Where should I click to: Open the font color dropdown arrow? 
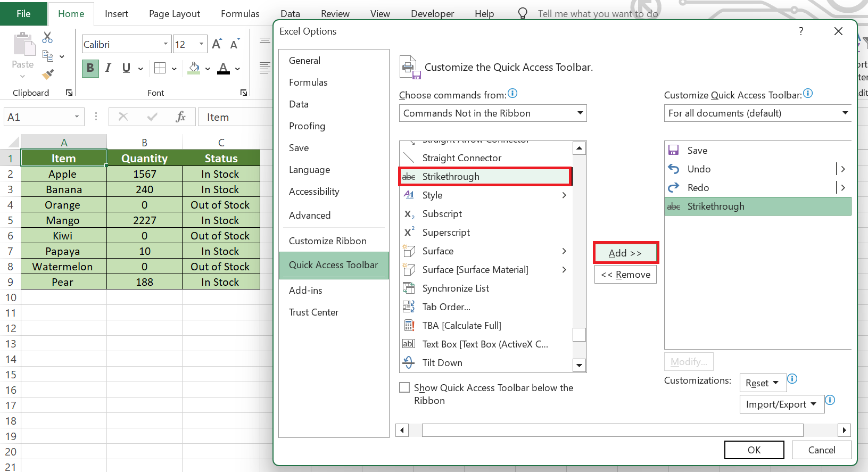point(237,69)
